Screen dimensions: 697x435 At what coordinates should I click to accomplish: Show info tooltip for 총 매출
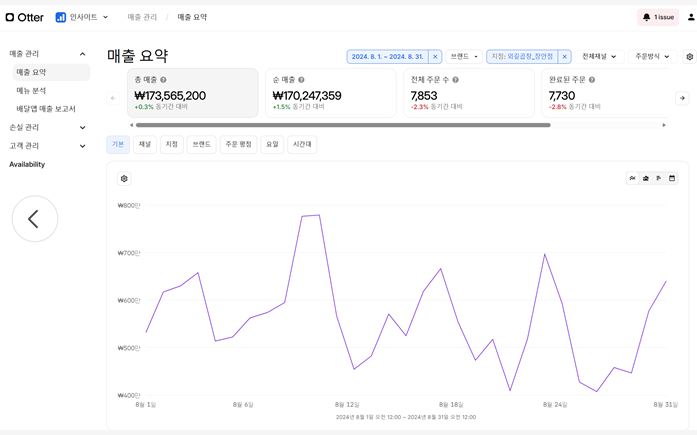(163, 80)
